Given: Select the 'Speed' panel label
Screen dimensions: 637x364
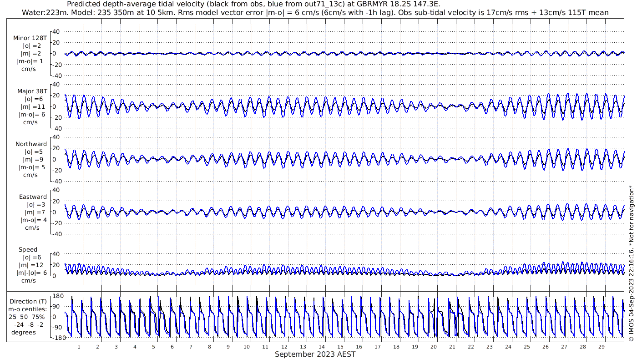Looking at the screenshot, I should tap(28, 250).
